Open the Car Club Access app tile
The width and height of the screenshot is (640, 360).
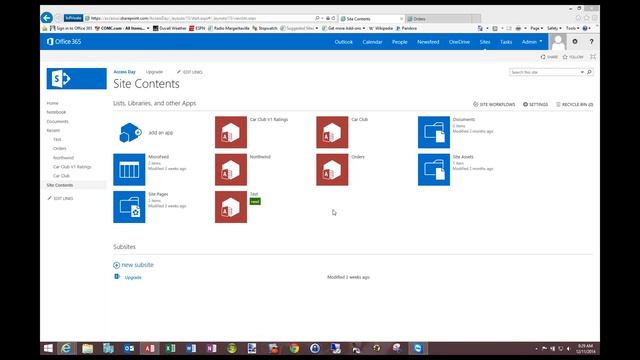[x=332, y=132]
